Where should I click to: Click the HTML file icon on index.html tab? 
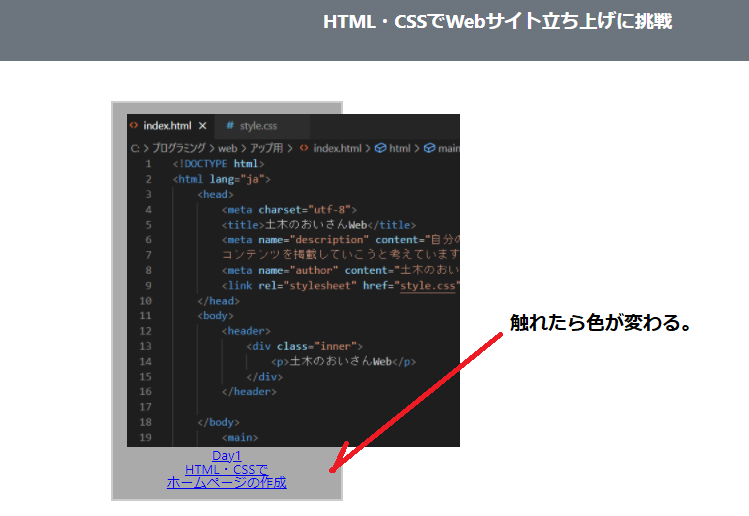tap(134, 125)
